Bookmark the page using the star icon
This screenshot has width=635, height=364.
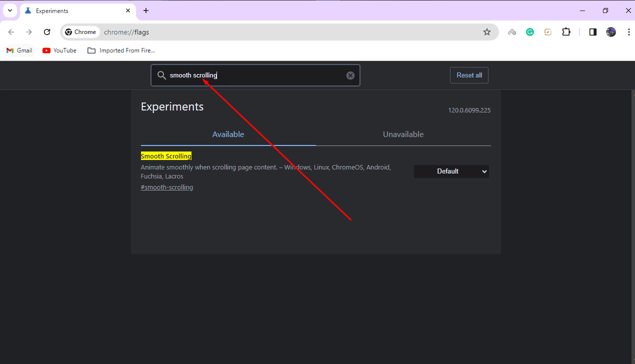click(487, 31)
